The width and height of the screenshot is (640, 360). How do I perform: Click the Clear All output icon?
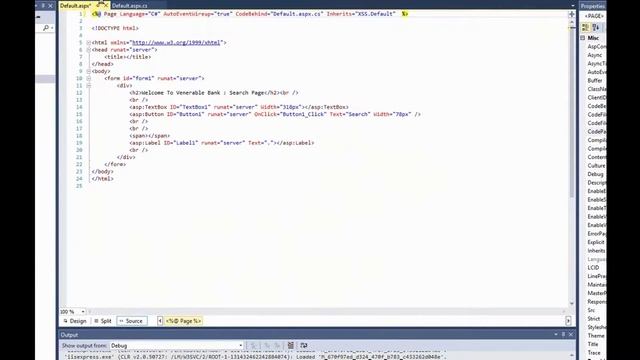[x=291, y=345]
